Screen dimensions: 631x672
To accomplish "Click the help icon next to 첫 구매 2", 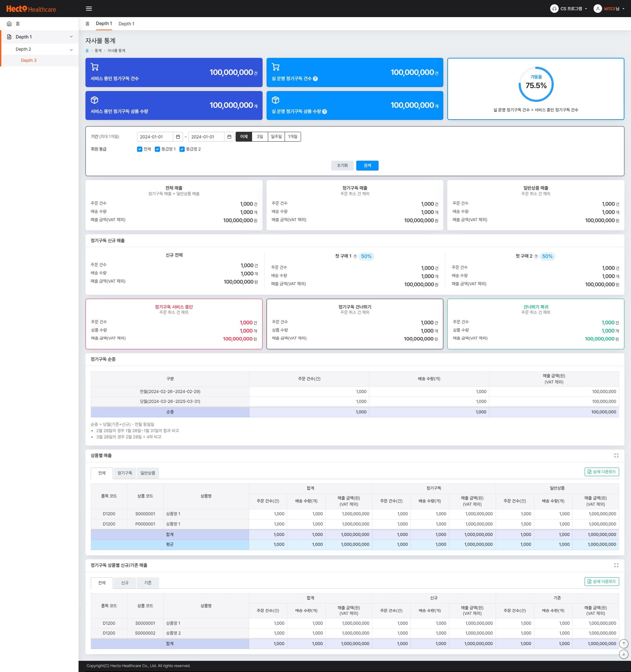I will point(536,257).
